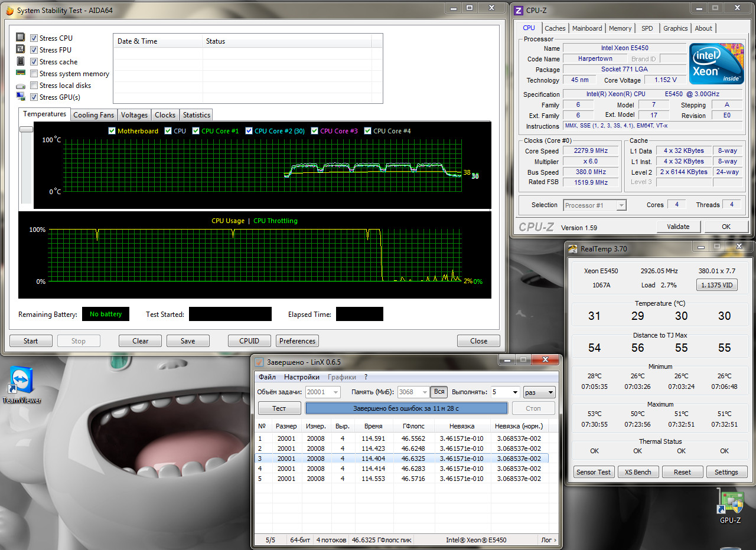Image resolution: width=756 pixels, height=550 pixels.
Task: Click the Date & Time column header
Action: [158, 41]
